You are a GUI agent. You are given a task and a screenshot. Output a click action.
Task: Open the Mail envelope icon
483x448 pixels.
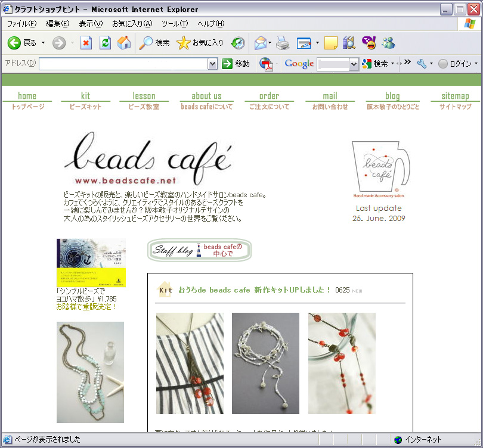pyautogui.click(x=261, y=43)
